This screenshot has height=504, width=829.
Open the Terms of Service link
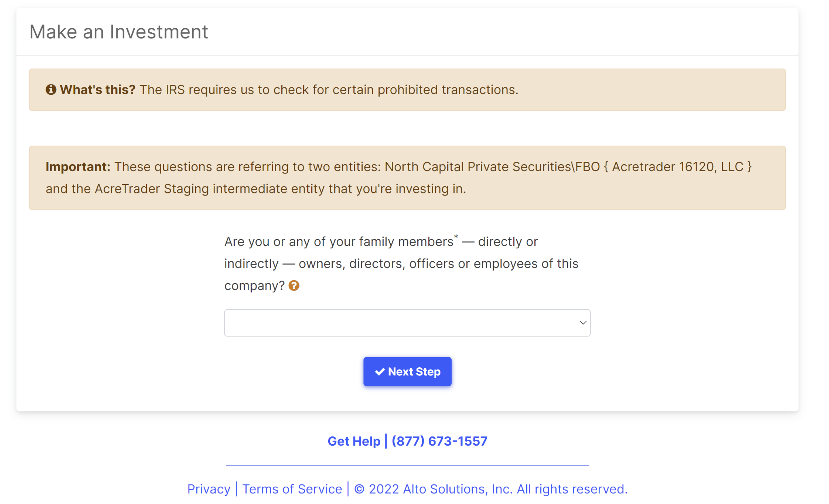tap(292, 489)
